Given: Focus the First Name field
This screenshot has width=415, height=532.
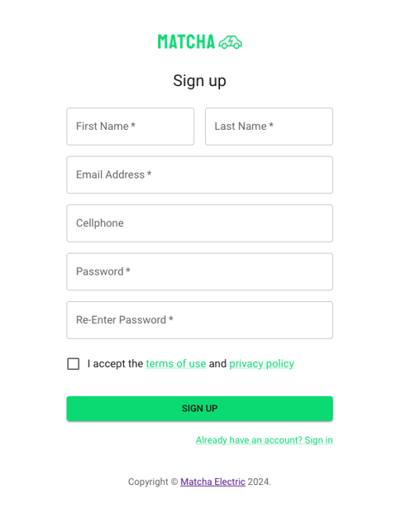Looking at the screenshot, I should click(130, 127).
